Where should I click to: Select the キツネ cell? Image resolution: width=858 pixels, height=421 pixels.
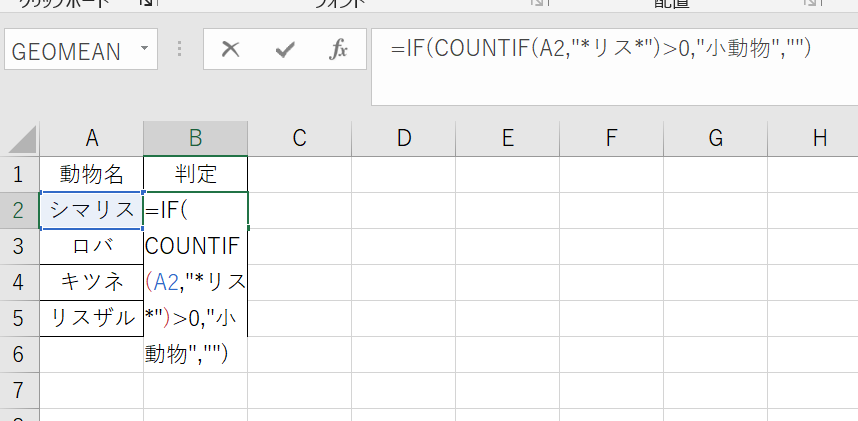pos(91,283)
